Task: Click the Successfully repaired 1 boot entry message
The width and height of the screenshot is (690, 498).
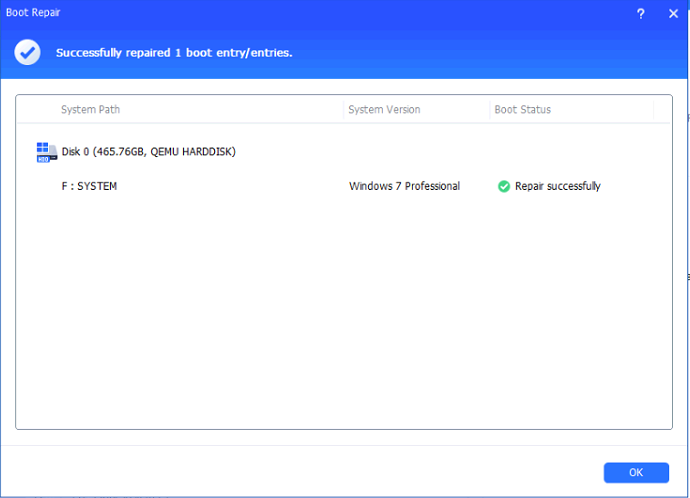Action: pos(174,53)
